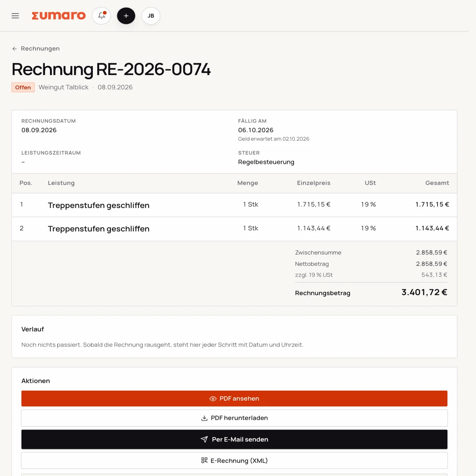Click unit price 1.715,15 € in Einzelpreis column

[x=314, y=204]
